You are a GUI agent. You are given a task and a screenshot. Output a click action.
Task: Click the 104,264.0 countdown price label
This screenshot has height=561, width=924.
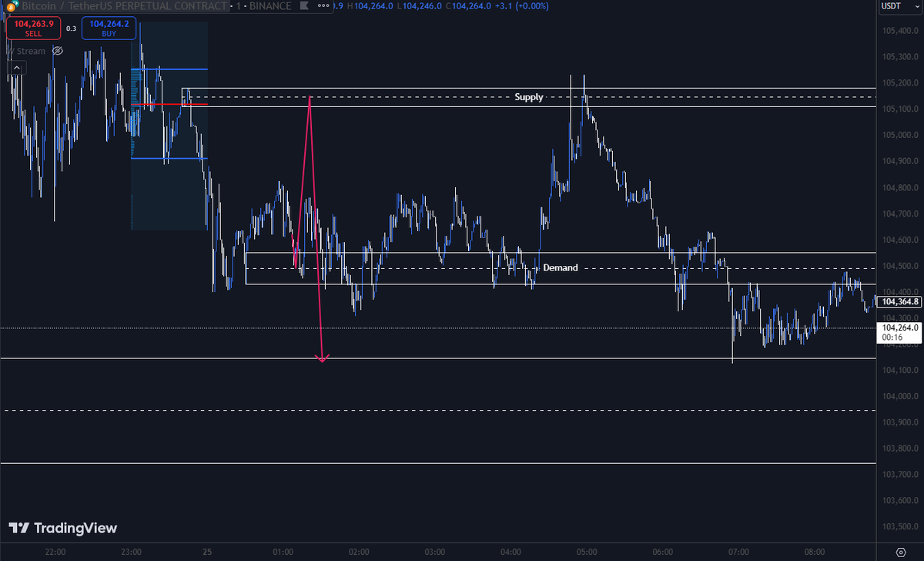[899, 332]
